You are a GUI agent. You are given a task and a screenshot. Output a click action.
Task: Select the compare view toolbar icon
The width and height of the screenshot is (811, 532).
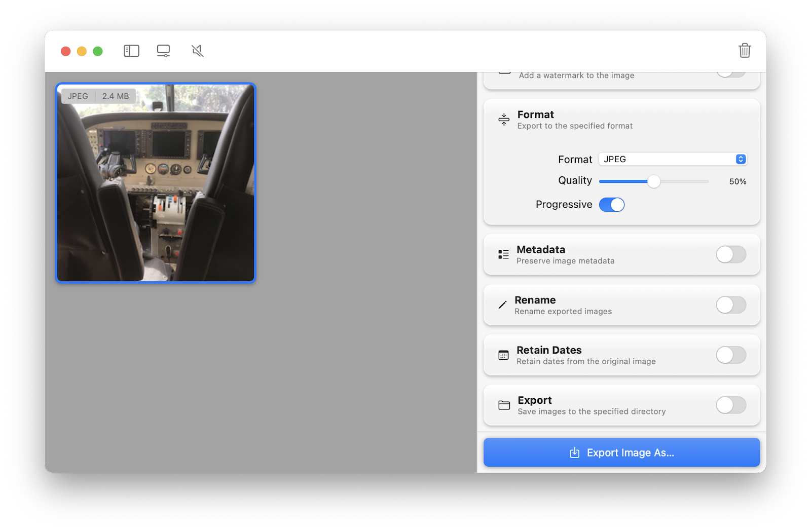(x=163, y=51)
